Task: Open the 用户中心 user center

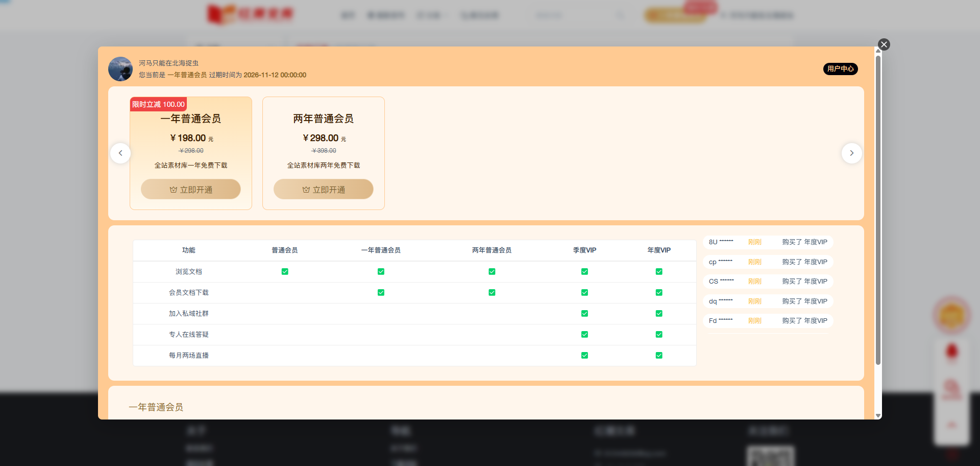Action: click(x=840, y=69)
